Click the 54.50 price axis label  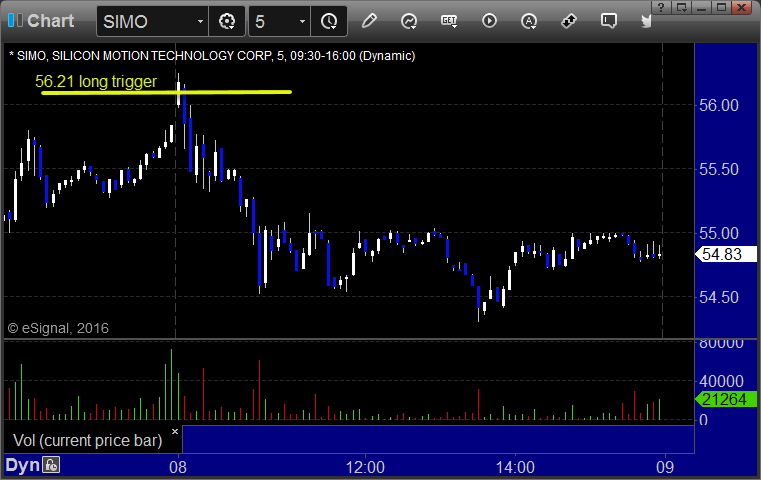(719, 297)
